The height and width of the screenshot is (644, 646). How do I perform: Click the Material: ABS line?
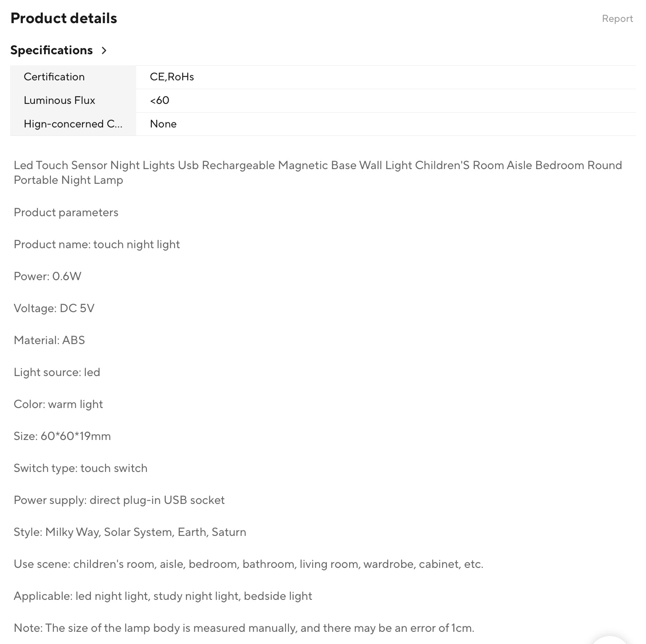49,340
